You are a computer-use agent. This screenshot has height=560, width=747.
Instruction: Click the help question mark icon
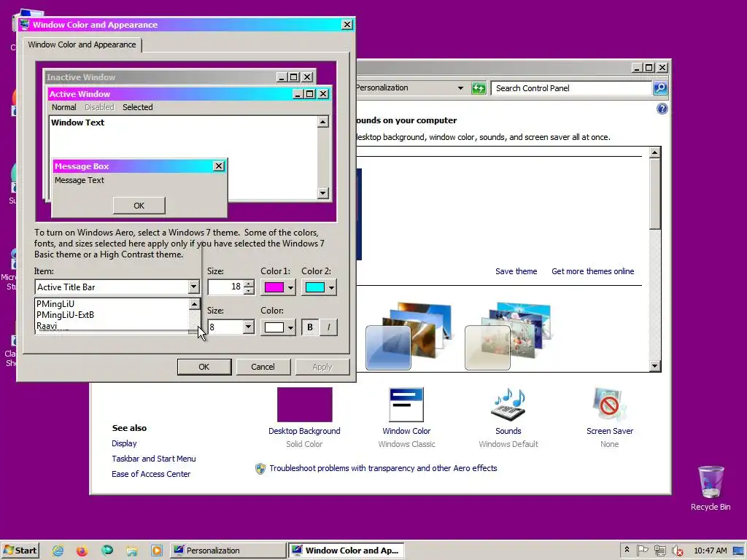(662, 109)
